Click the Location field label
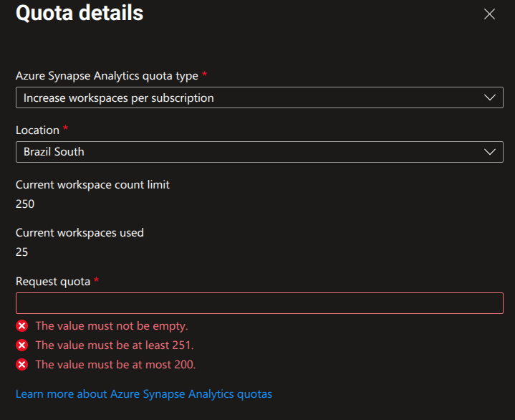 (37, 130)
